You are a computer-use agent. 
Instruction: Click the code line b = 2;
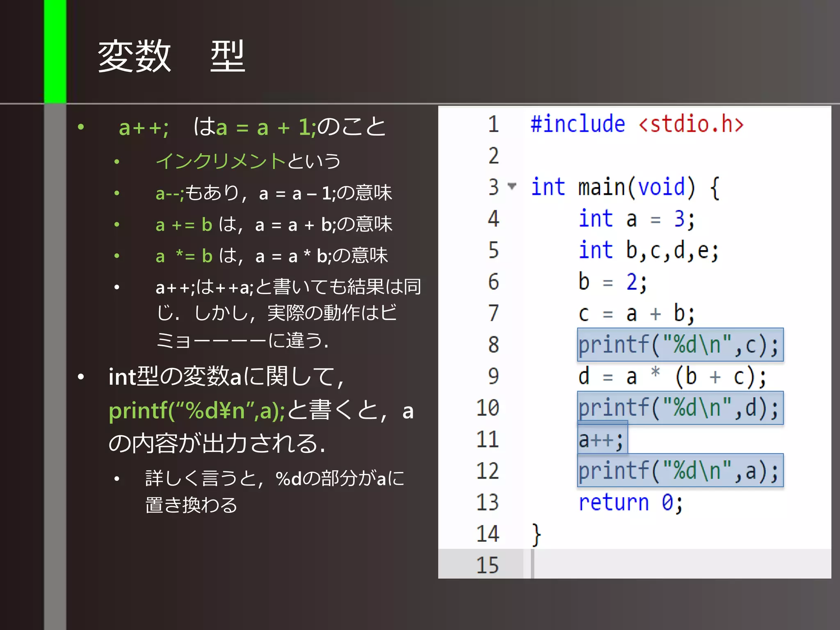click(613, 282)
